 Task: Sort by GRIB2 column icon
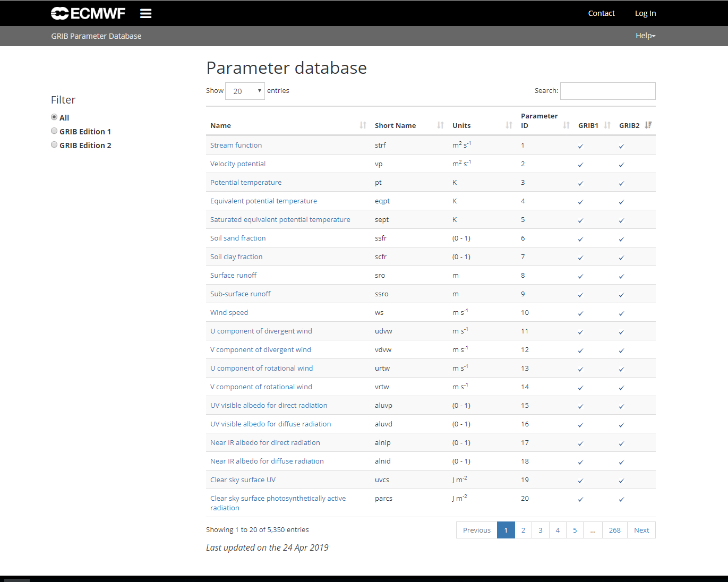coord(648,125)
